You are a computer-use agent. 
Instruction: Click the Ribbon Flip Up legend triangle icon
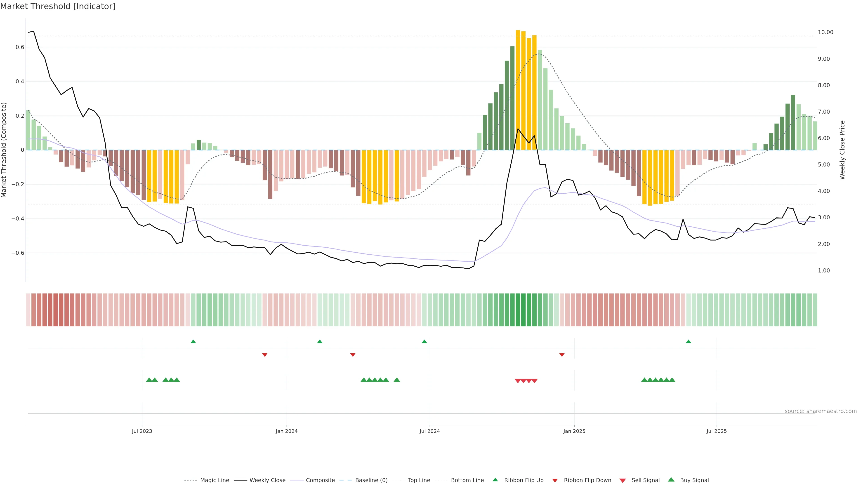(x=495, y=480)
